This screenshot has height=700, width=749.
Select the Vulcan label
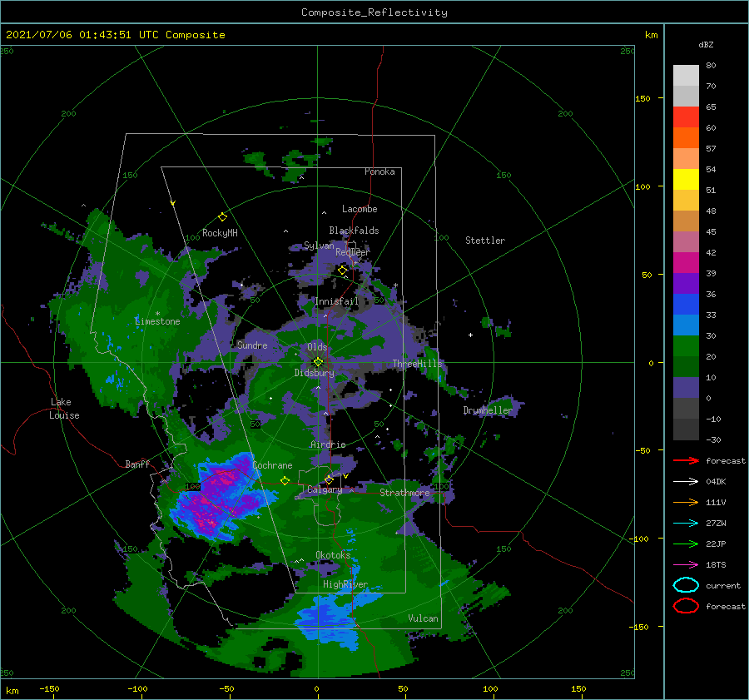(423, 618)
